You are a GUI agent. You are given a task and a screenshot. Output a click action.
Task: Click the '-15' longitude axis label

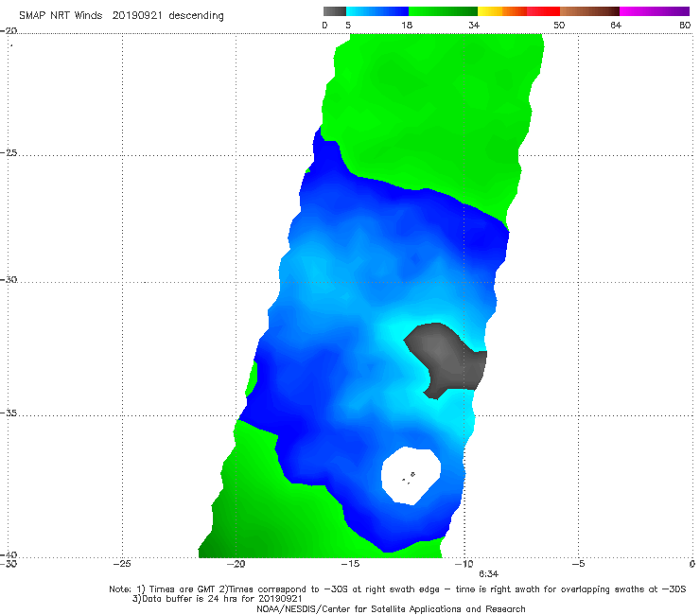click(350, 564)
